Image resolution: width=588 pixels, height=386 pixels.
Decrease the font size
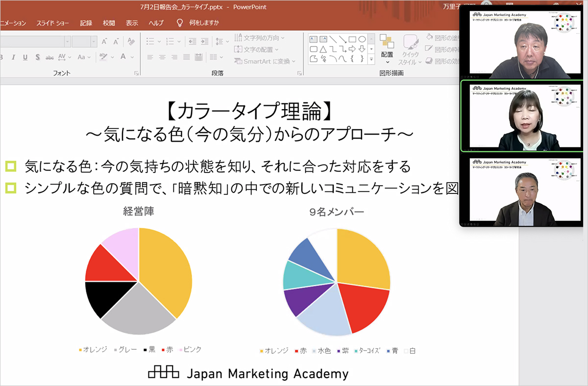(x=117, y=42)
